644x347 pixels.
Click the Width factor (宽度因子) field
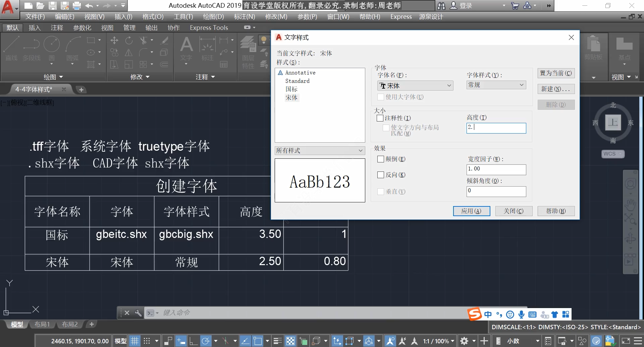tap(496, 169)
